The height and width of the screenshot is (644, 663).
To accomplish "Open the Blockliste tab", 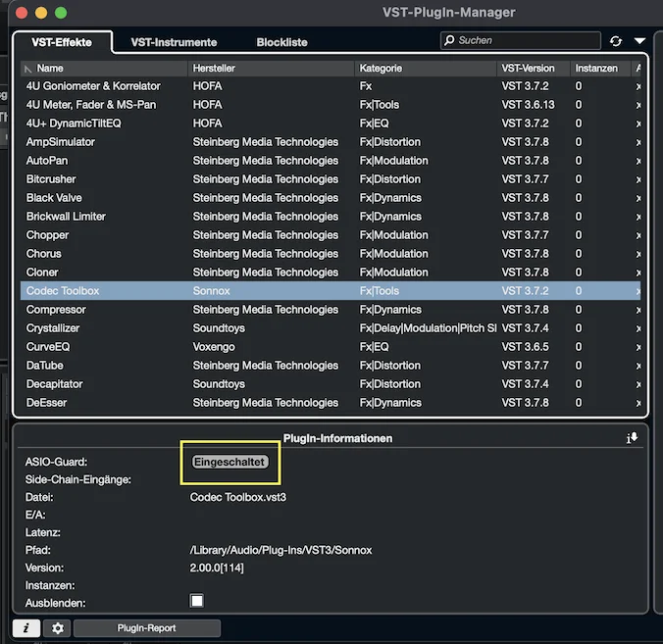I will tap(281, 42).
